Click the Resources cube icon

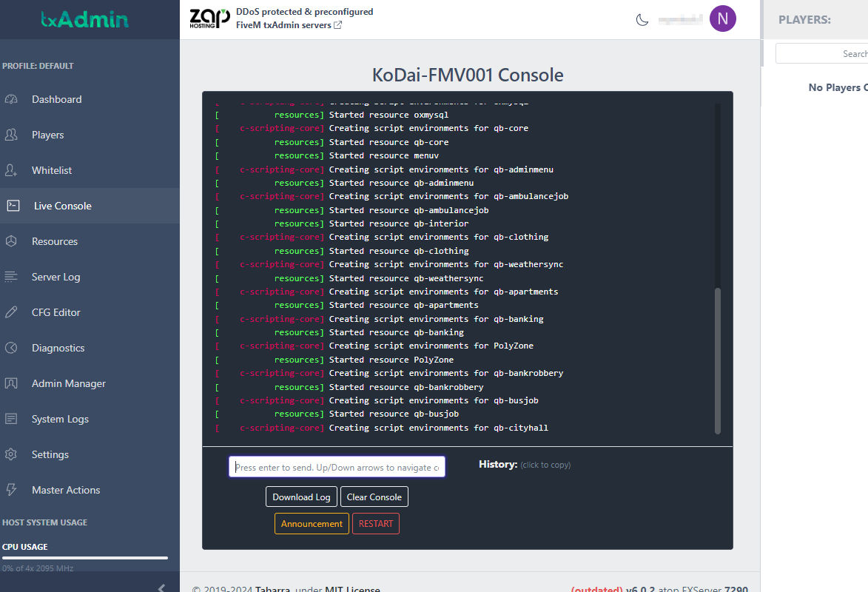click(11, 241)
